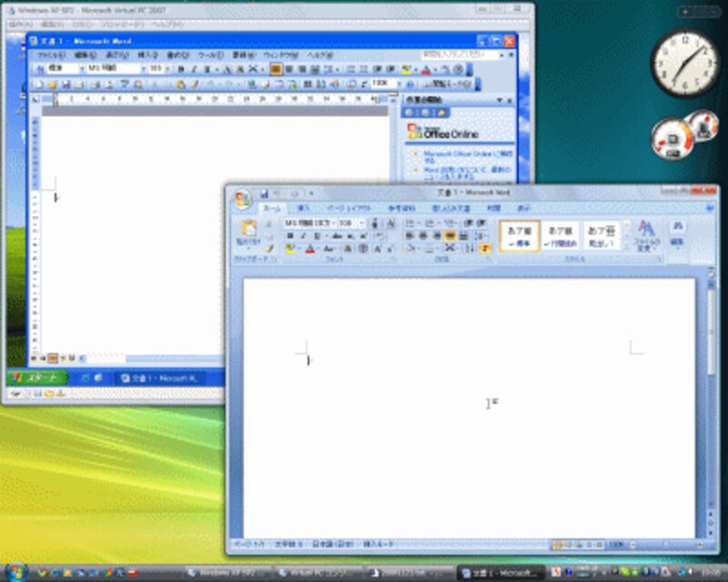Click the Save icon in the Quick Access Toolbar

[264, 192]
